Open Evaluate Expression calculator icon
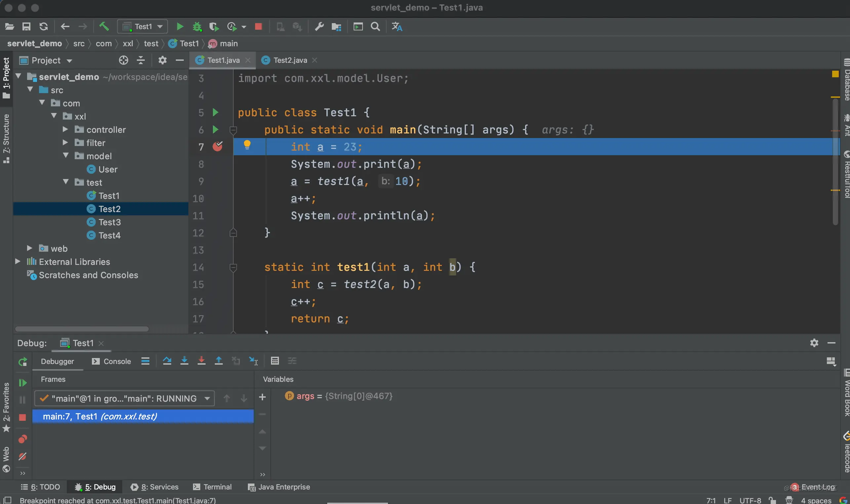The height and width of the screenshot is (504, 850). pyautogui.click(x=275, y=361)
